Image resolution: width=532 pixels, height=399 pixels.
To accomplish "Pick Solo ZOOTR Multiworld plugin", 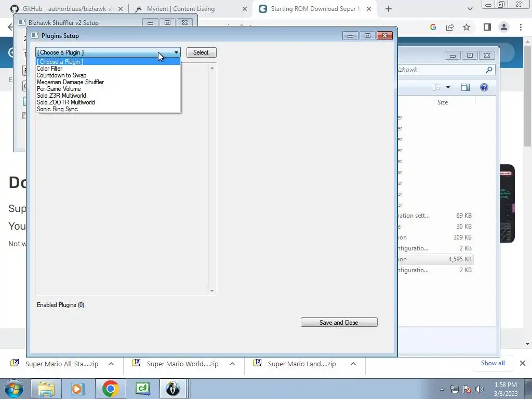I will [x=108, y=102].
